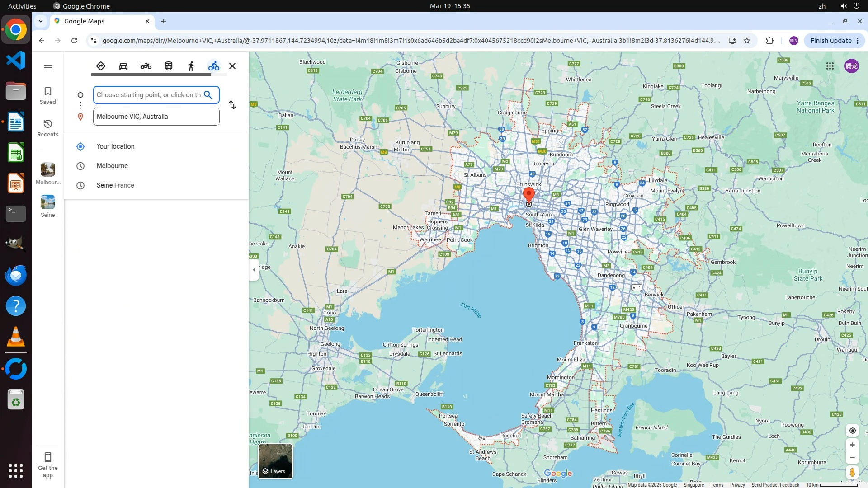Select the Transit travel mode icon
Viewport: 868px width, 488px height.
click(x=169, y=66)
